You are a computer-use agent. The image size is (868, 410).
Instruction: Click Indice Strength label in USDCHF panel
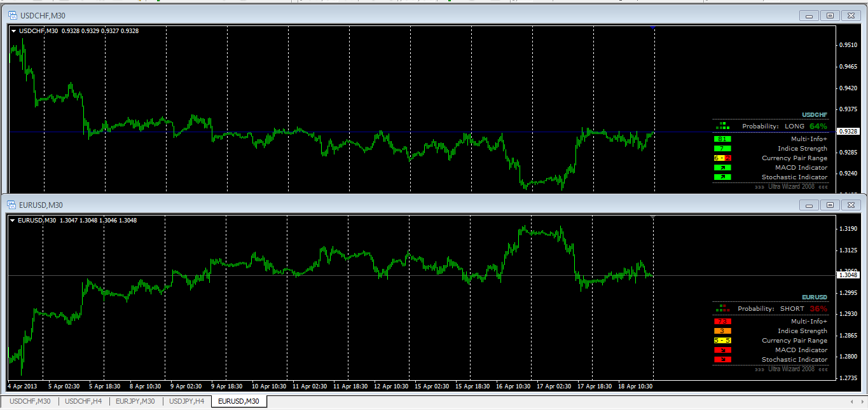pos(803,149)
